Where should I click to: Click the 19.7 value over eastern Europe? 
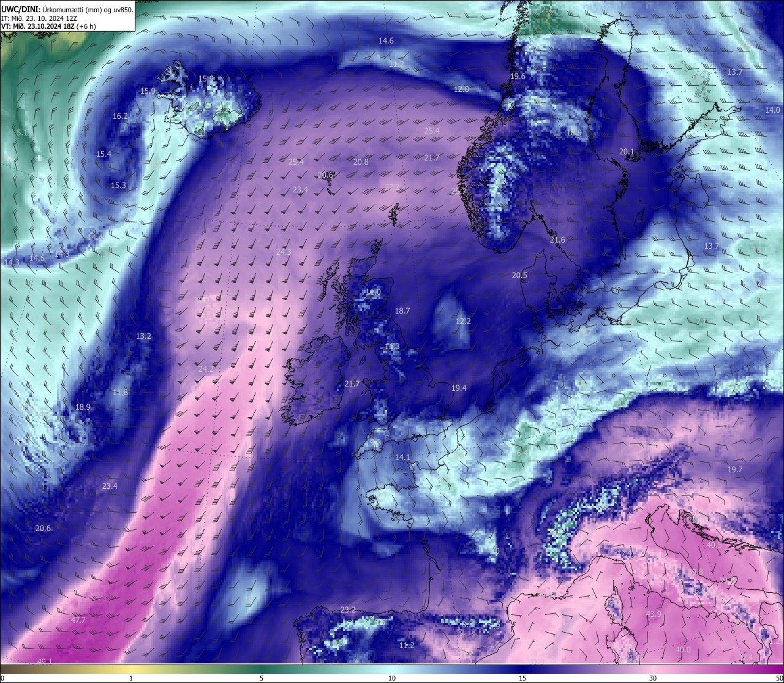tap(735, 469)
